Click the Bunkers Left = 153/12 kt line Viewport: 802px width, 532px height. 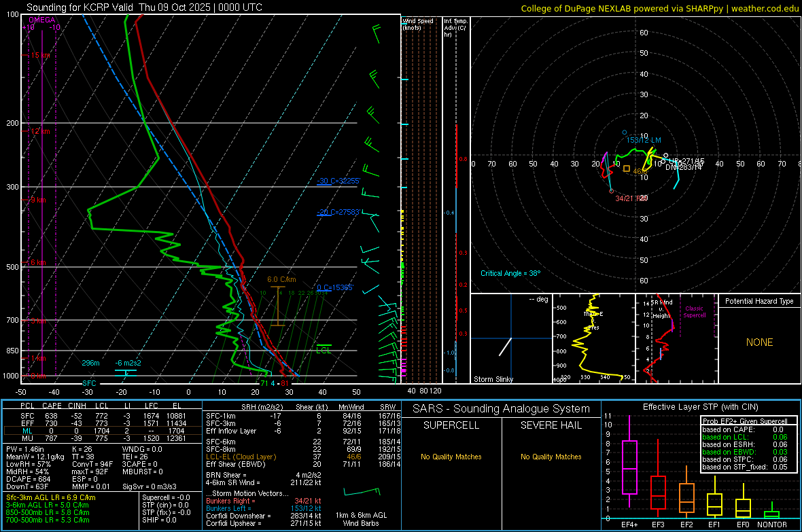click(x=263, y=508)
